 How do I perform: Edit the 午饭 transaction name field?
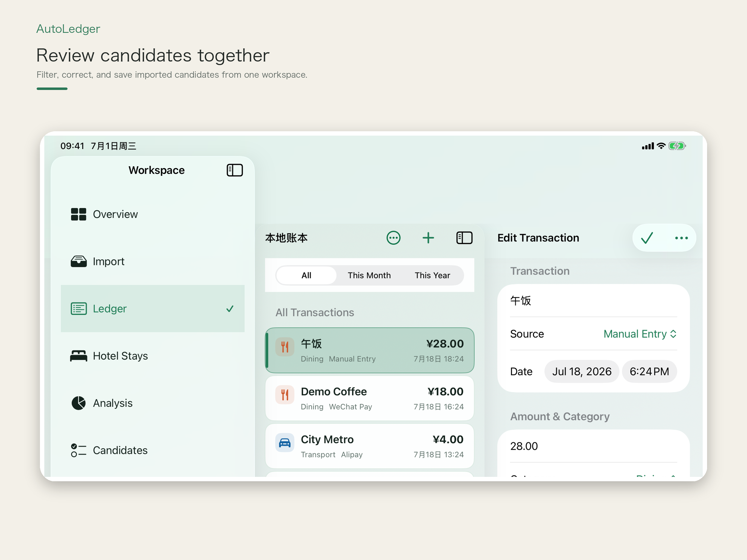pos(593,301)
